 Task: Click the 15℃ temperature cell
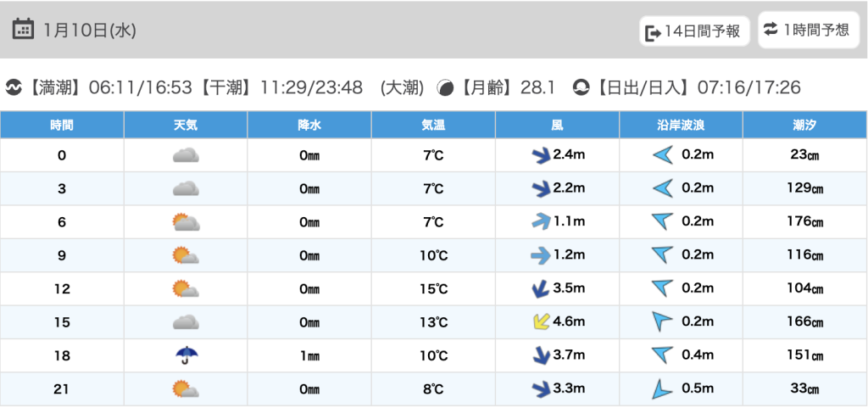point(433,289)
